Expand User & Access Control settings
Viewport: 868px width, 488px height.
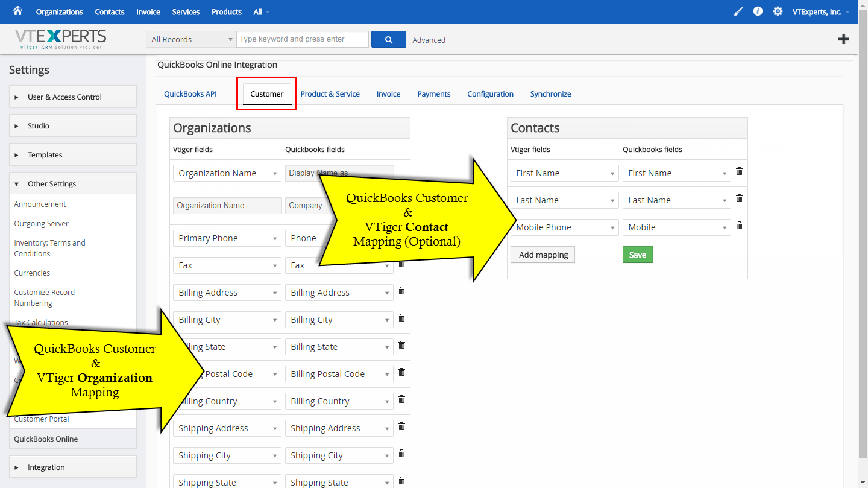click(x=73, y=97)
